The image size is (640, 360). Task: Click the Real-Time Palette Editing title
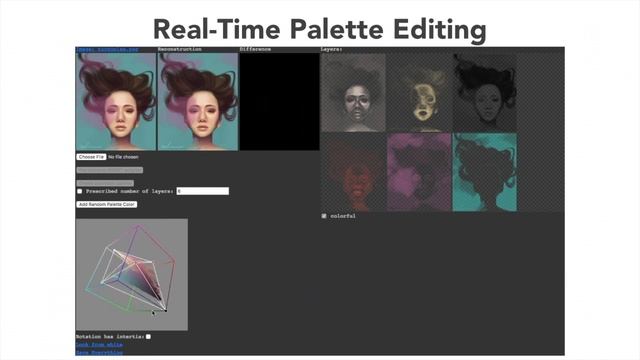point(320,29)
